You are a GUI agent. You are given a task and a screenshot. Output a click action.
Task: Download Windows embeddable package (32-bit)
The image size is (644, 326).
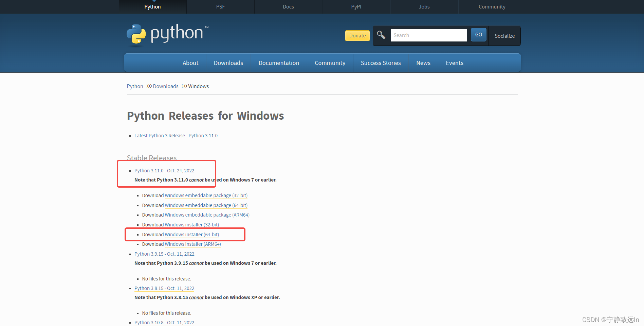tap(206, 195)
